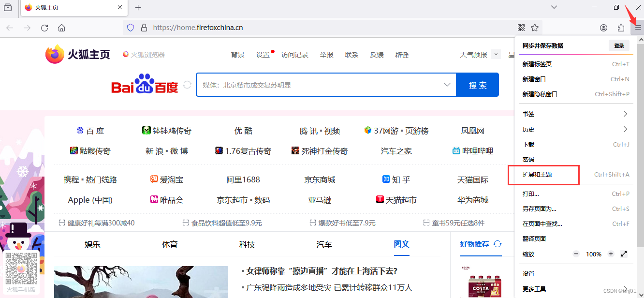Screen dimensions: 644x298
Task: Go back to previous page
Action: (10, 28)
